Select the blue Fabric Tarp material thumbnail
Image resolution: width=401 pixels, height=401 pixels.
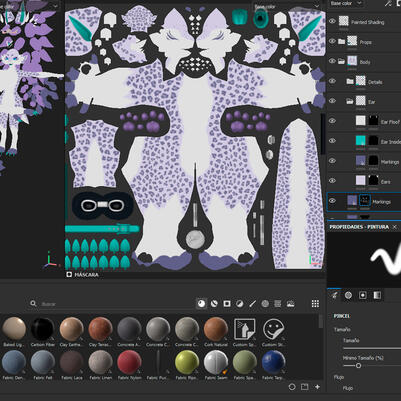click(273, 362)
